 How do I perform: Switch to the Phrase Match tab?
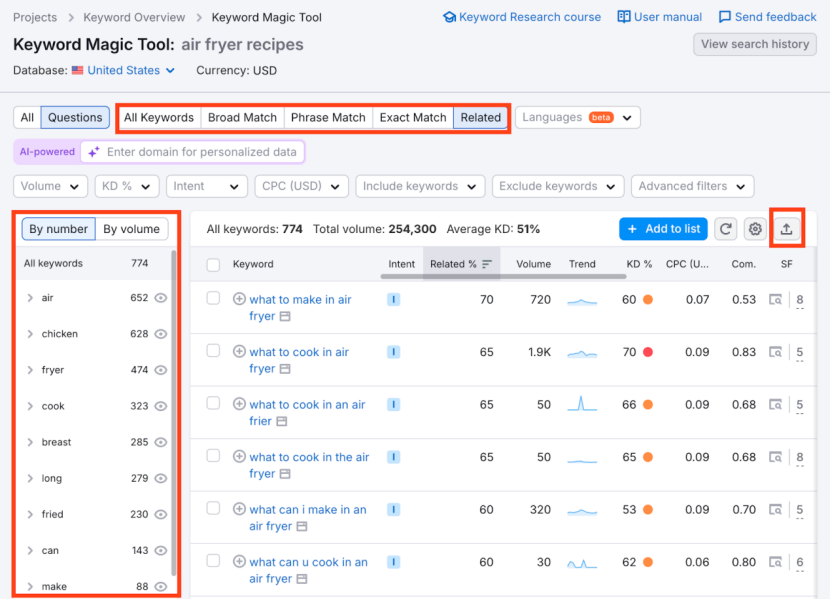[328, 117]
